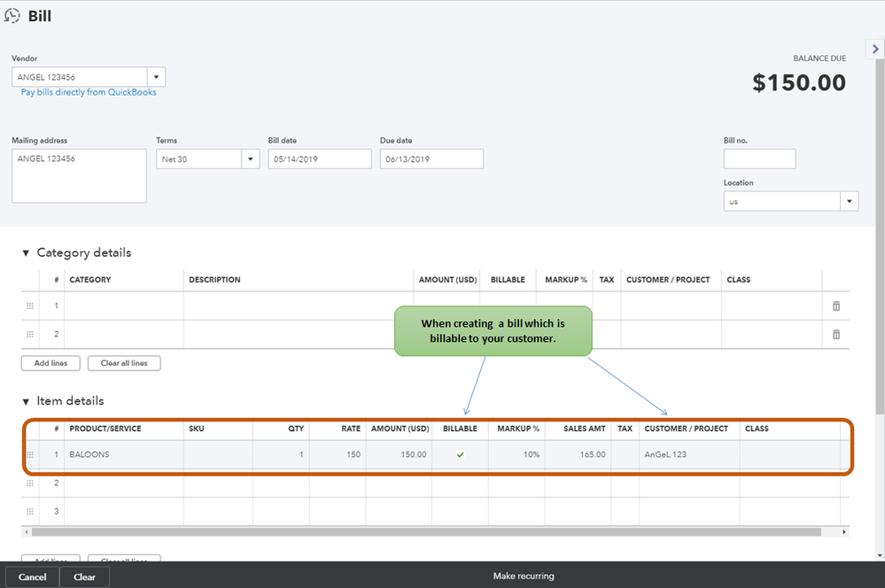885x588 pixels.
Task: Select the 150 rate cell
Action: 338,455
